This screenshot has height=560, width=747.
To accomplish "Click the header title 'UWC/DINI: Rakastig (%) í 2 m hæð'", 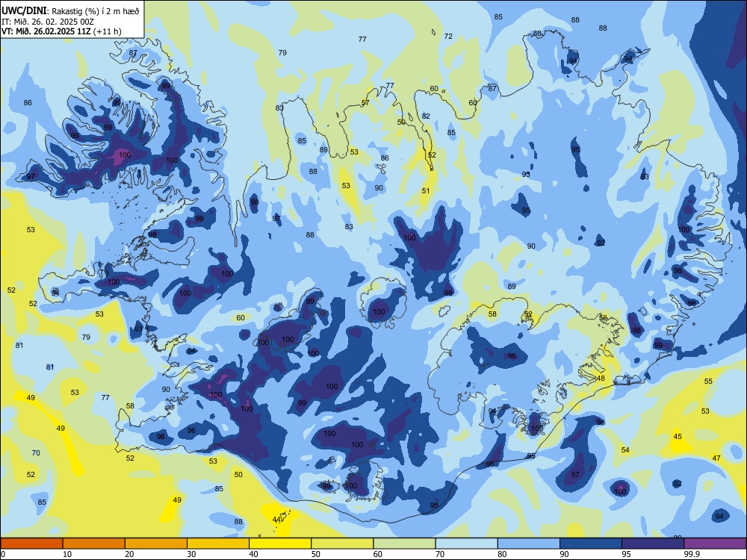I will click(x=70, y=11).
